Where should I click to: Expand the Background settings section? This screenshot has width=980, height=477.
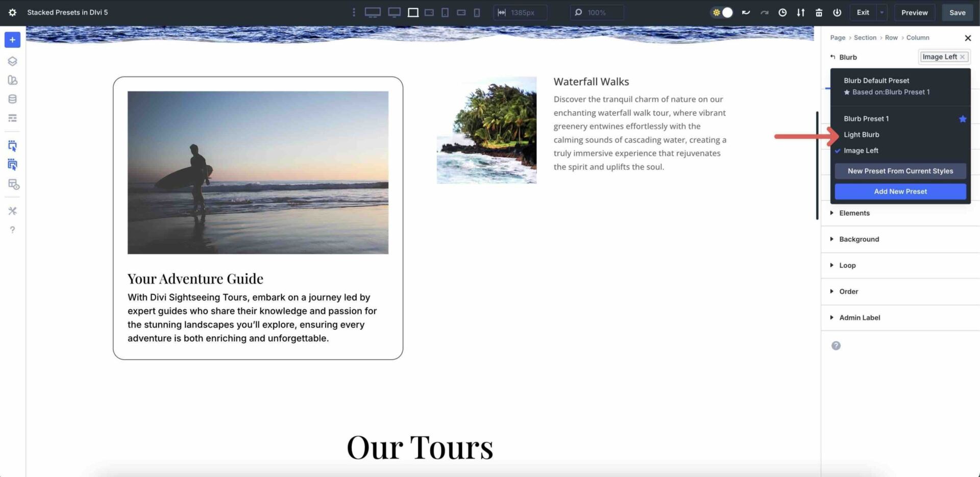859,239
